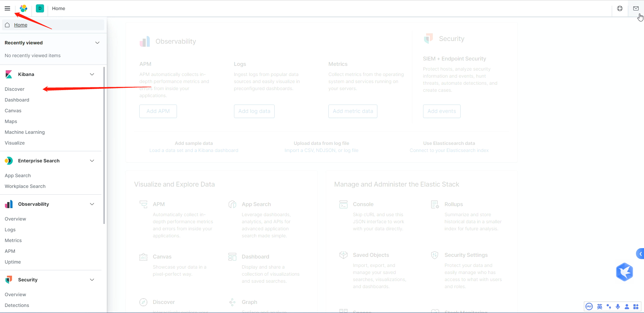
Task: Click the Home breadcrumb in header
Action: tap(58, 8)
